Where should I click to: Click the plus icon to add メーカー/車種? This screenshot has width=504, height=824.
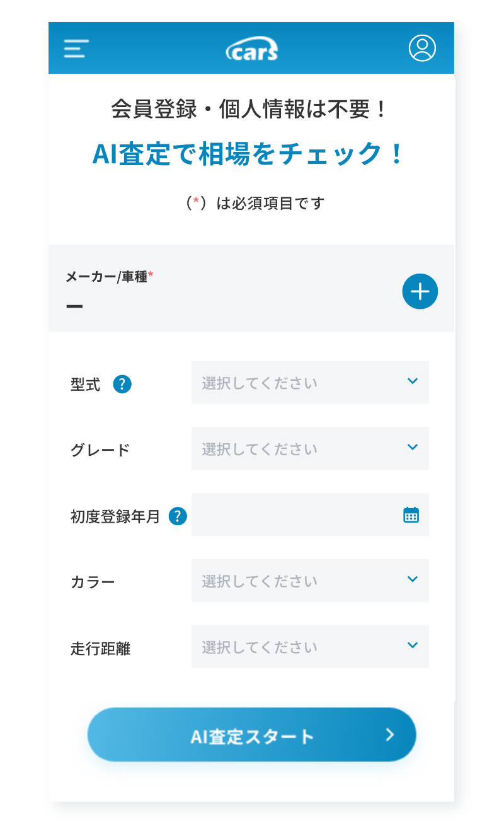tap(420, 291)
